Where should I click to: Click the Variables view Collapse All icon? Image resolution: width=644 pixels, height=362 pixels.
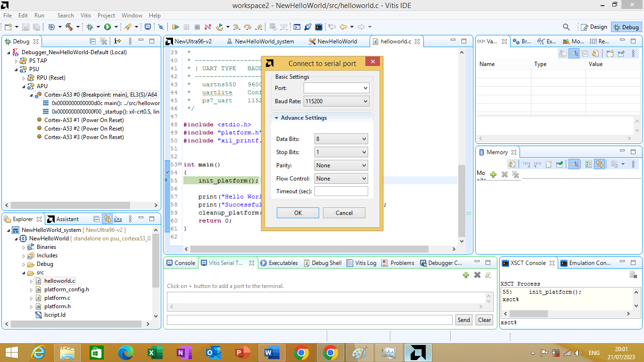click(x=585, y=53)
